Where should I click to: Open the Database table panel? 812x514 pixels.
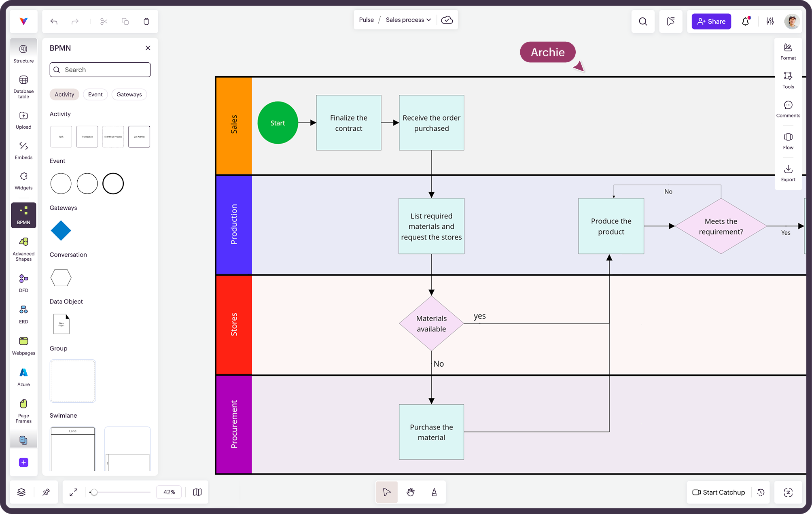pos(23,87)
